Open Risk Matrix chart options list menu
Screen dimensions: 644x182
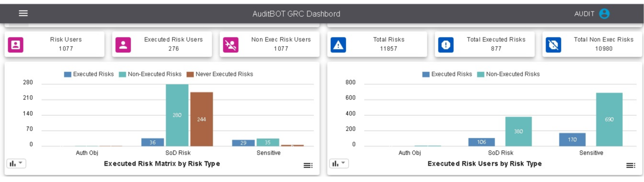(308, 165)
